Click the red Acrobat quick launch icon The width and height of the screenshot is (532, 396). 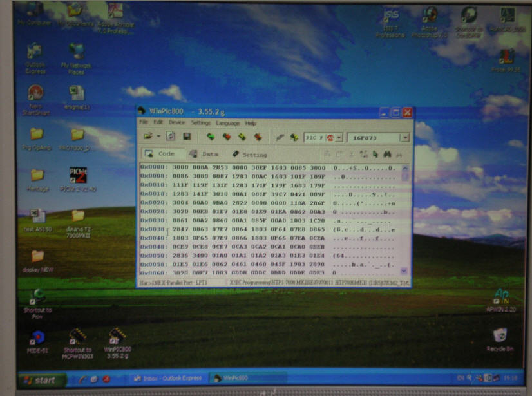(x=106, y=379)
